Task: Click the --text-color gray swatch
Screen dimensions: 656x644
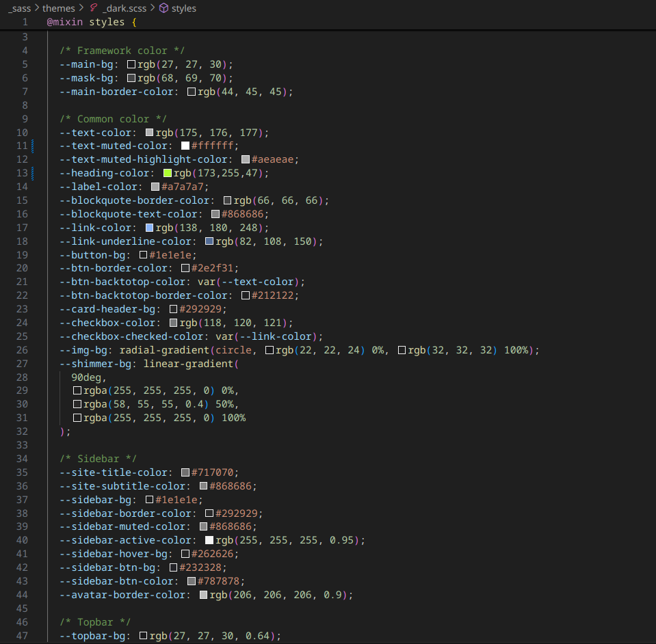Action: coord(149,133)
